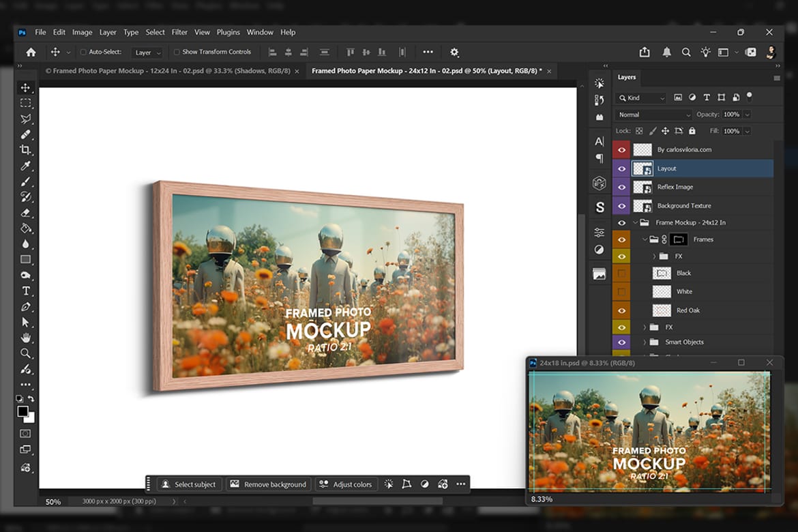Hide the Red Oak layer

click(621, 310)
